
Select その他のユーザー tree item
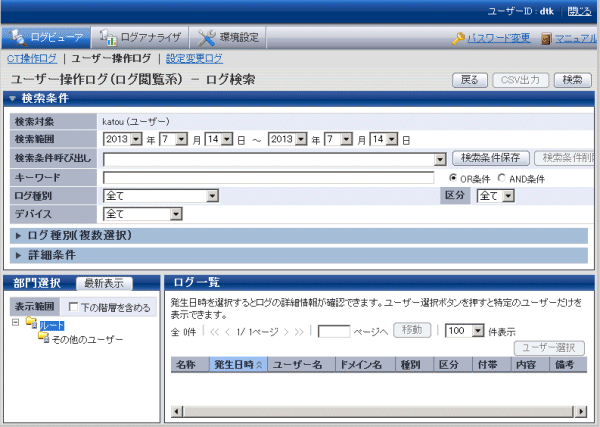(87, 339)
